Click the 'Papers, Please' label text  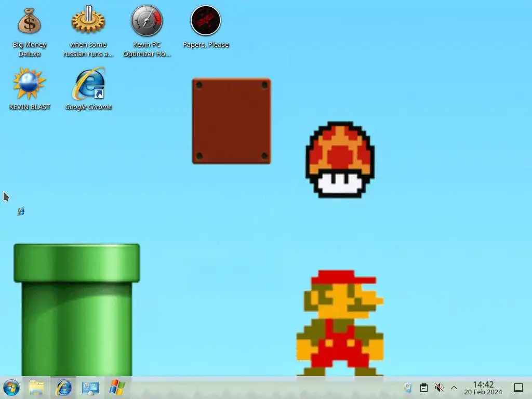[x=206, y=45]
